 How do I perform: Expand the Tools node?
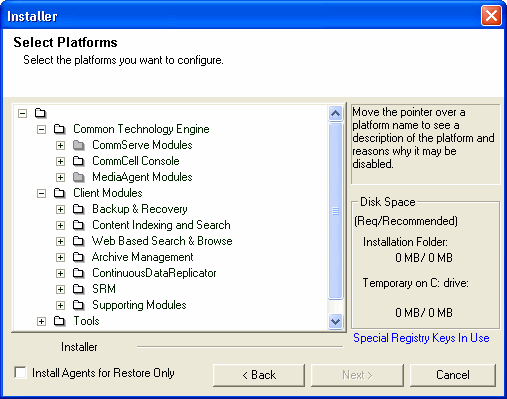[41, 321]
